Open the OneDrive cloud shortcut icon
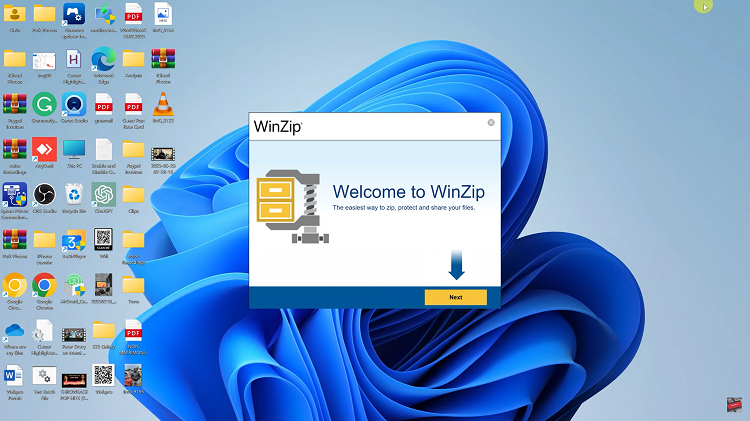 [x=14, y=331]
